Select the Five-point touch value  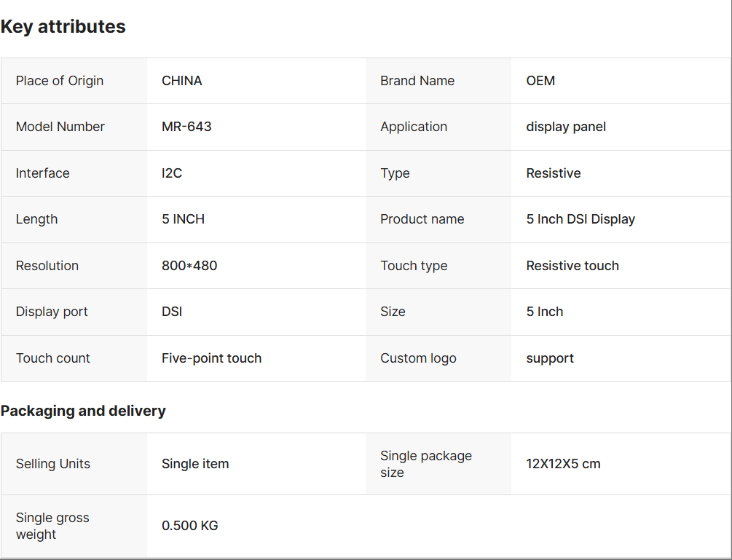[211, 358]
